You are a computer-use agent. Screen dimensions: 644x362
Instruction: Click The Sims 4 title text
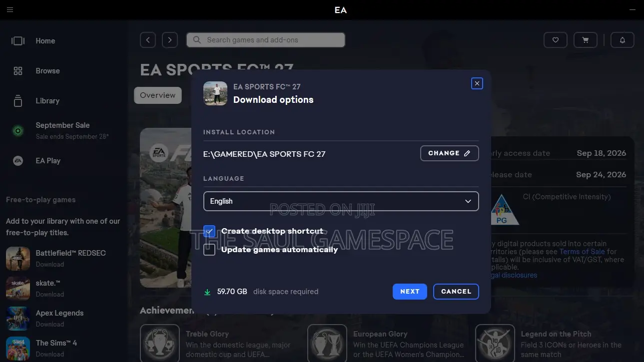56,343
